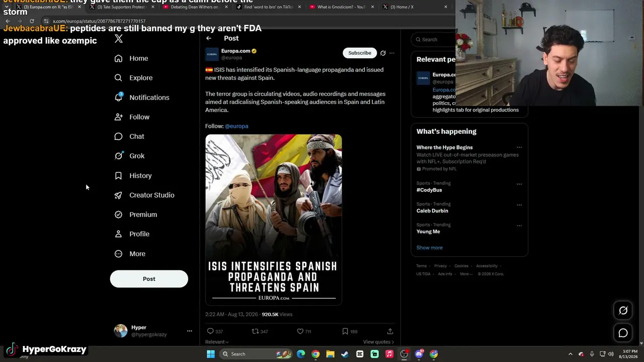Close the Home / X browser tab

(x=445, y=7)
